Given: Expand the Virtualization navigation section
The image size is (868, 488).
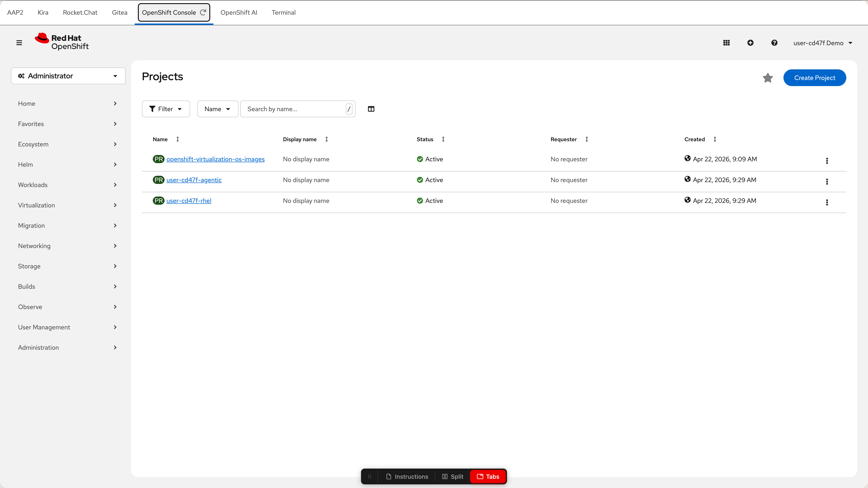Looking at the screenshot, I should (x=67, y=205).
